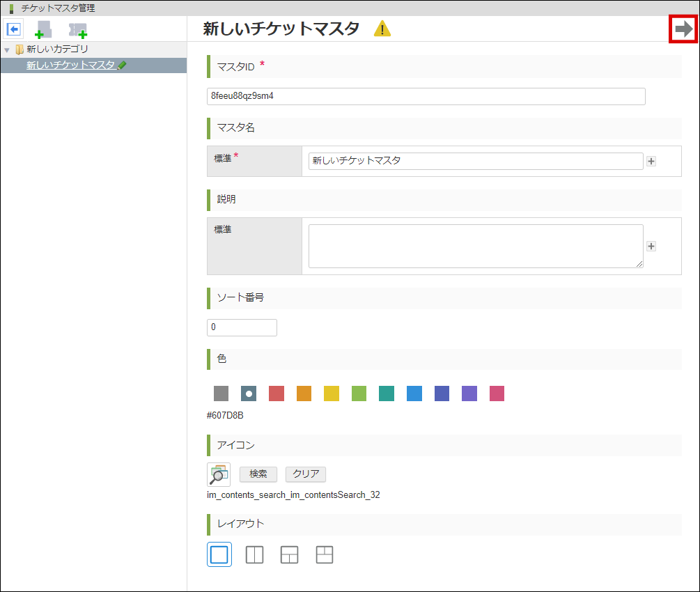The height and width of the screenshot is (592, 700).
Task: Select the single-pane layout option
Action: pyautogui.click(x=219, y=554)
